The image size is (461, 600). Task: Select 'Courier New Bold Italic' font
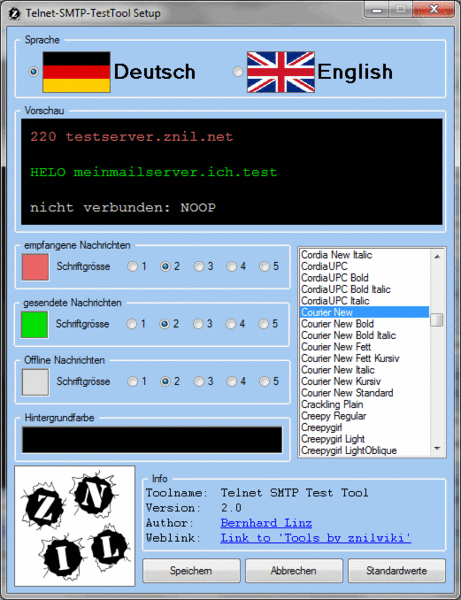pos(365,335)
